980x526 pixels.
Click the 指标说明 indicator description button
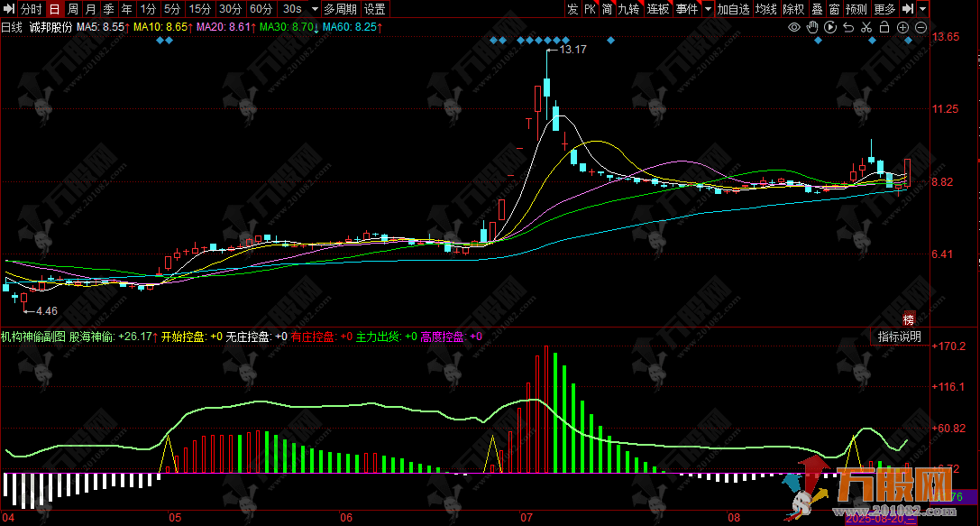(900, 337)
